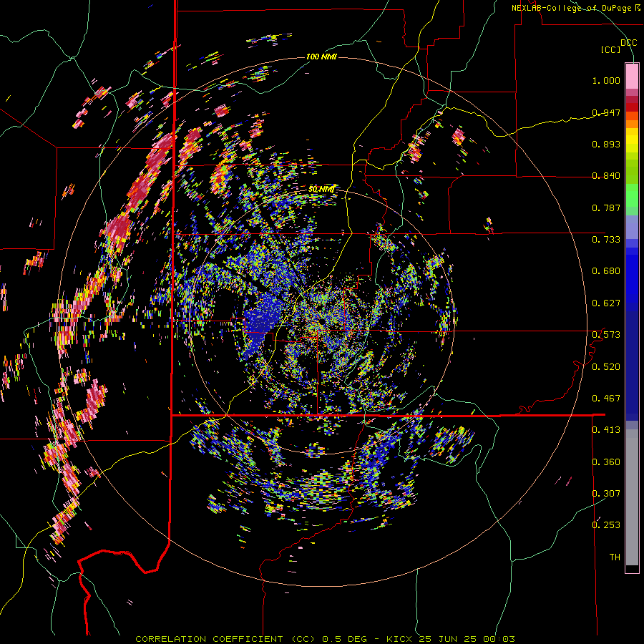Select the 0.733 scale value

606,240
